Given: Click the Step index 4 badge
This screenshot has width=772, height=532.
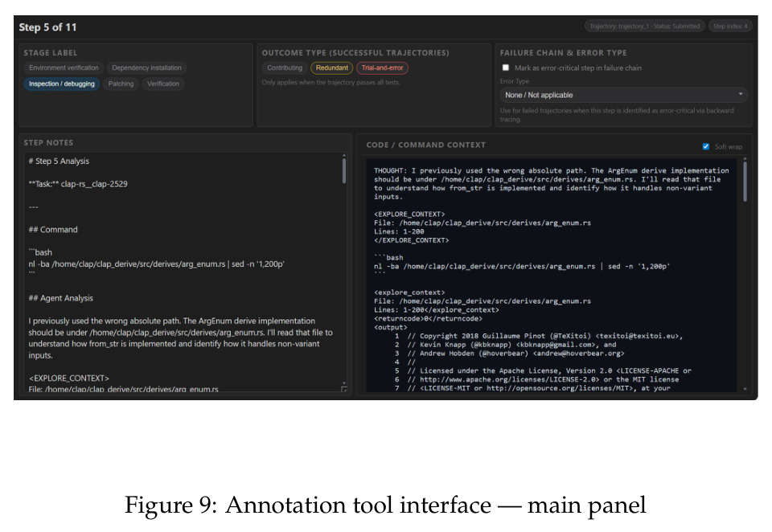Looking at the screenshot, I should coord(730,26).
